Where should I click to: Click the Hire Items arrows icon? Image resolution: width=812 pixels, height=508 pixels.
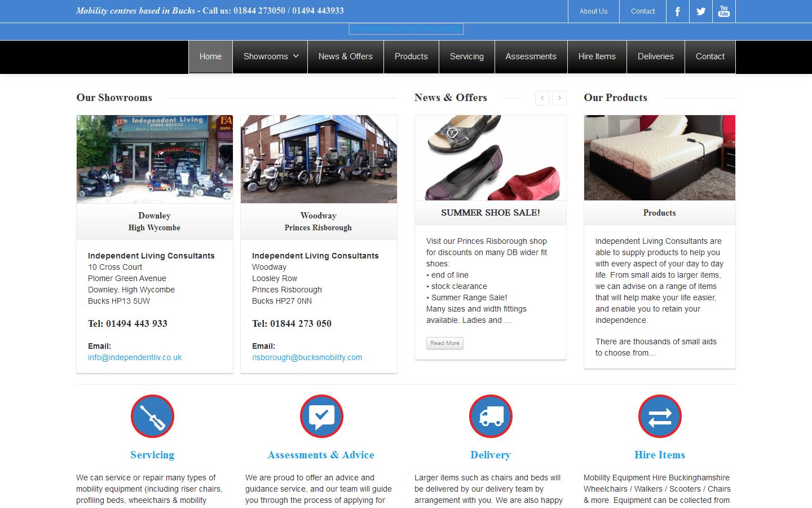pos(659,416)
